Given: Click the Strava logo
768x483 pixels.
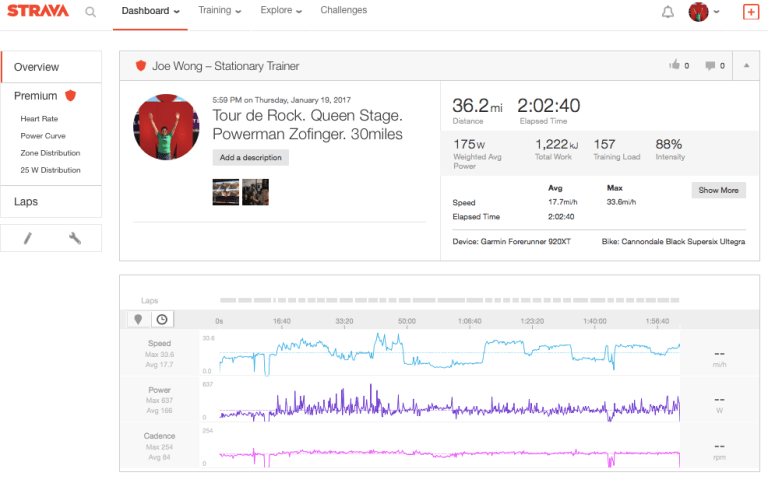Looking at the screenshot, I should (38, 12).
